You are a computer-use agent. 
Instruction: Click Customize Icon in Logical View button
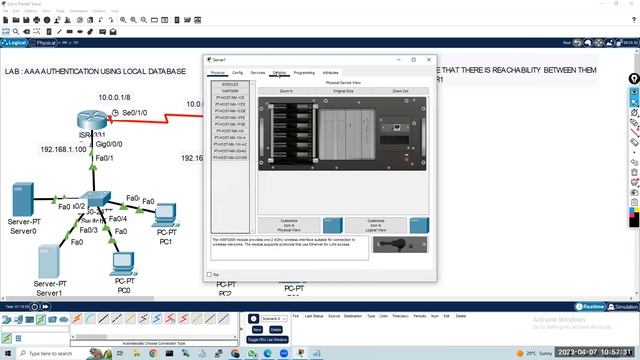[376, 225]
